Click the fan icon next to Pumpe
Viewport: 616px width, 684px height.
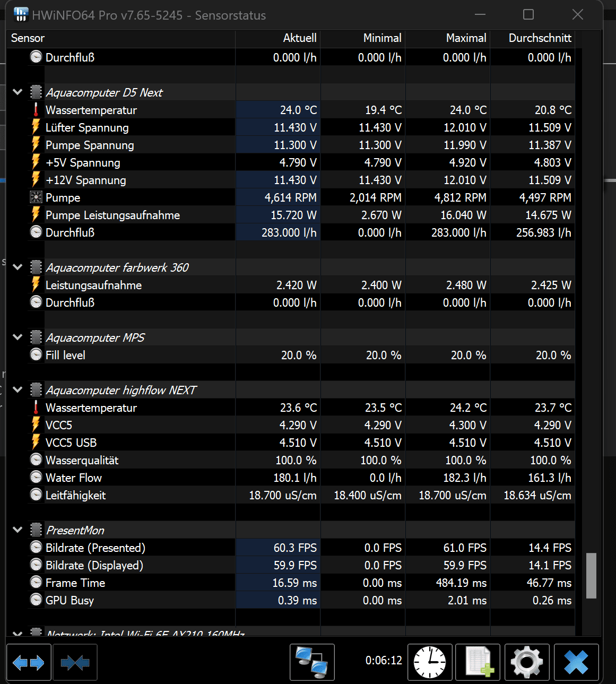[36, 197]
